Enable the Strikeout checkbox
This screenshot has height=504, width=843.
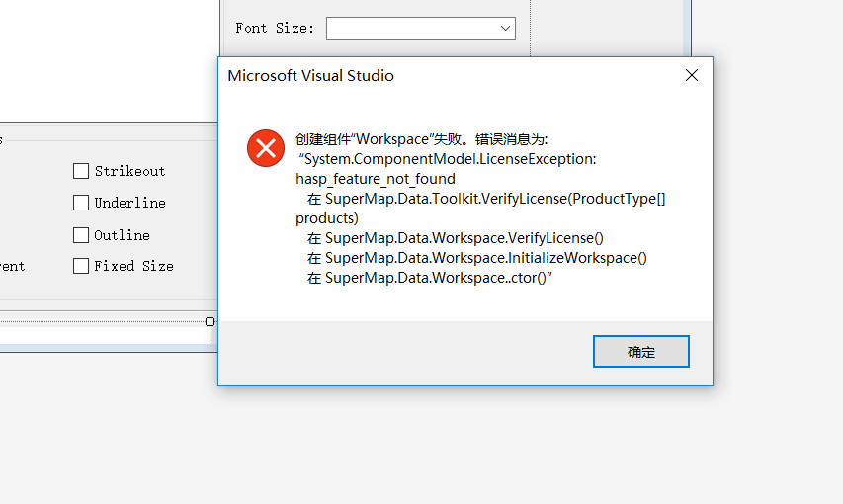(81, 171)
